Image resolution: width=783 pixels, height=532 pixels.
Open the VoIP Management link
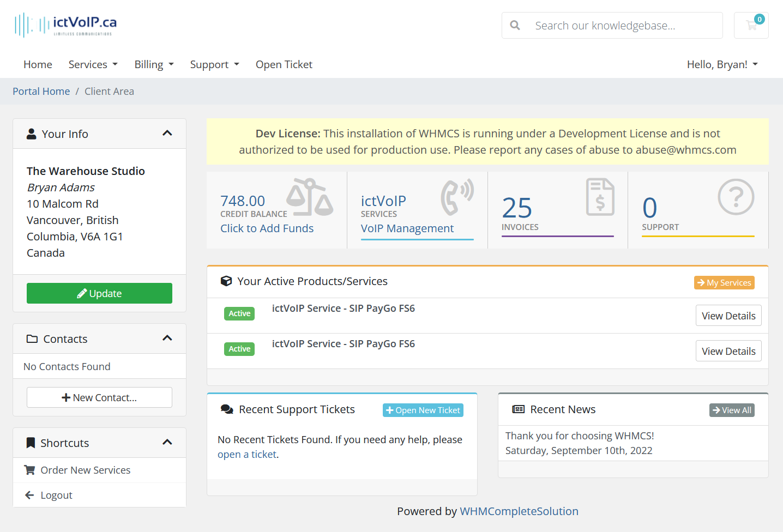pos(407,228)
